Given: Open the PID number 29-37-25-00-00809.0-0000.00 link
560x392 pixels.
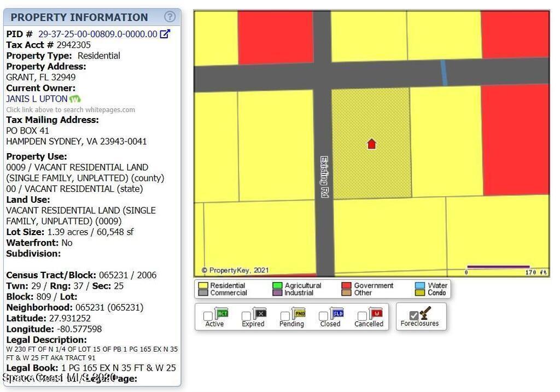Looking at the screenshot, I should tap(97, 34).
